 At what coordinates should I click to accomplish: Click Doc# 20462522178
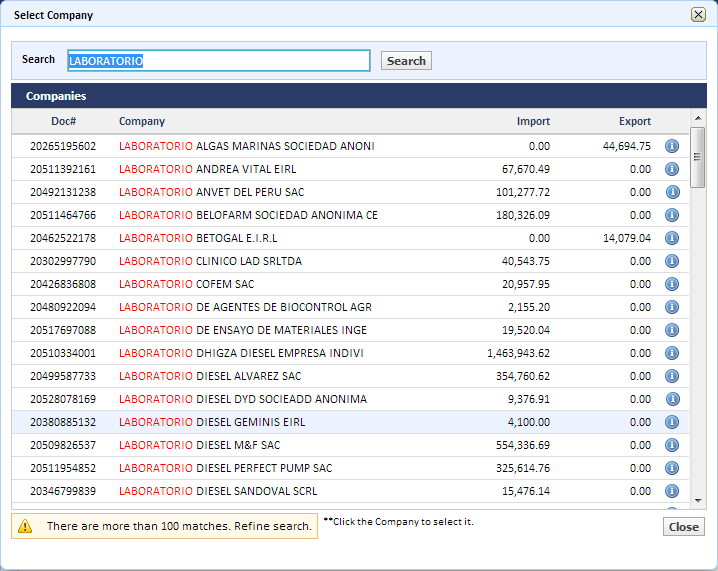coord(63,238)
